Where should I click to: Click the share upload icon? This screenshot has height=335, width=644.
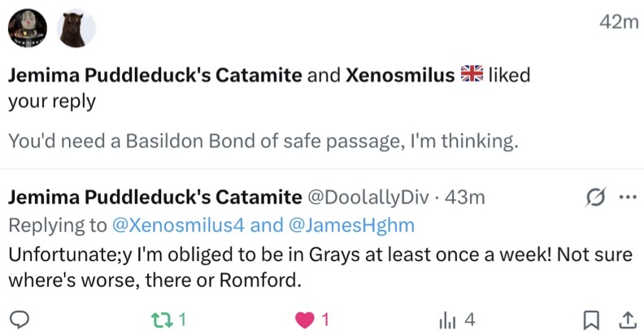627,320
